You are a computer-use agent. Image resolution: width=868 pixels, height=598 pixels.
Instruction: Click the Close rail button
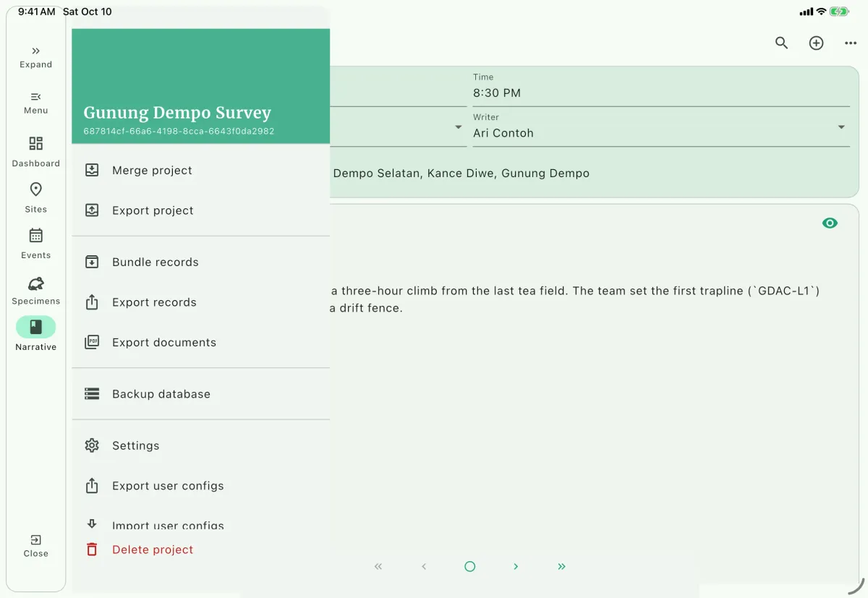35,546
